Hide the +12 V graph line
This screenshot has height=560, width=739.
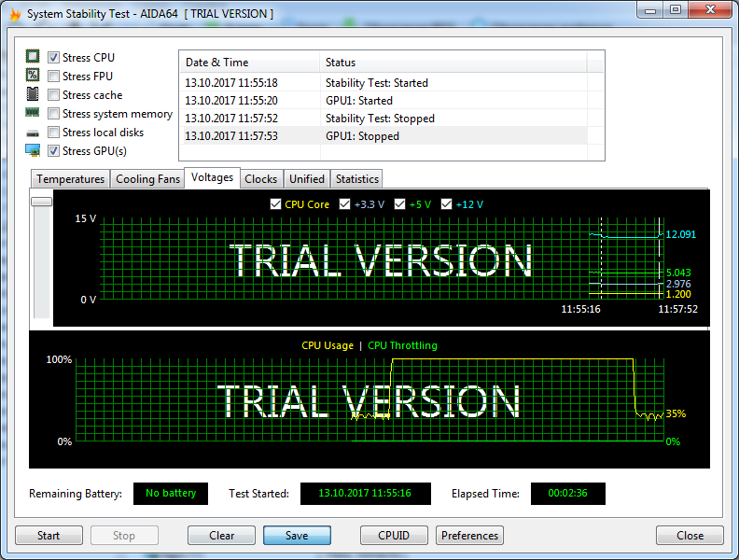point(446,204)
